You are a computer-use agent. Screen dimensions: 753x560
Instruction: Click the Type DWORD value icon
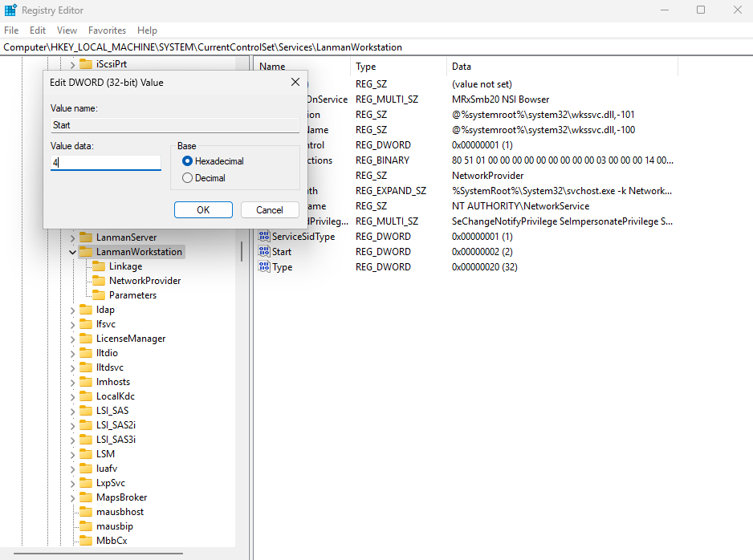(263, 267)
